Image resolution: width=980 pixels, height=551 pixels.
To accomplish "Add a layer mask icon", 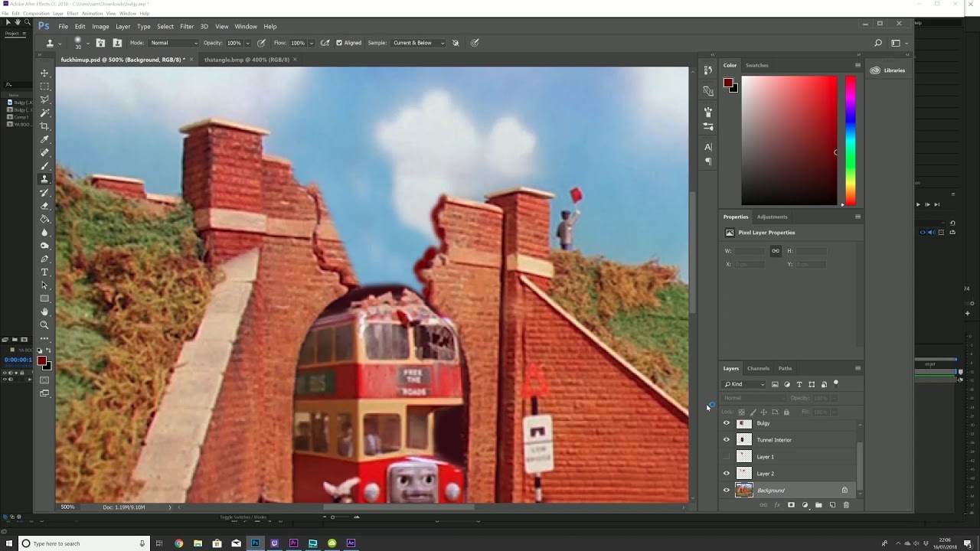I will coord(791,505).
